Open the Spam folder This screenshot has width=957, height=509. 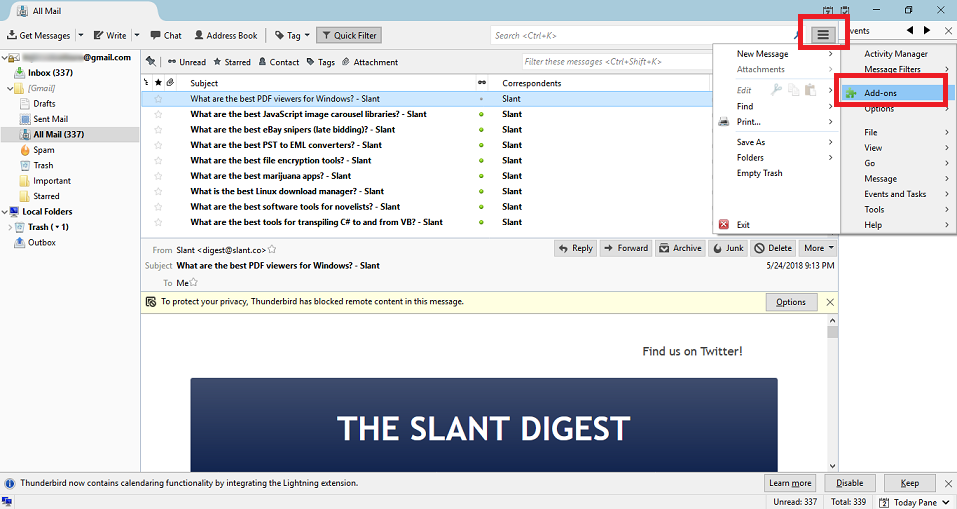click(43, 150)
